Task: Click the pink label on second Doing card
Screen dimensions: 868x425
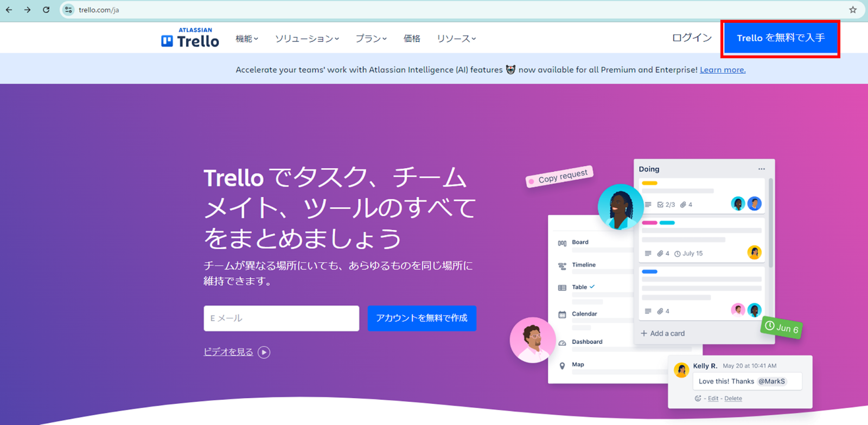Action: point(649,223)
